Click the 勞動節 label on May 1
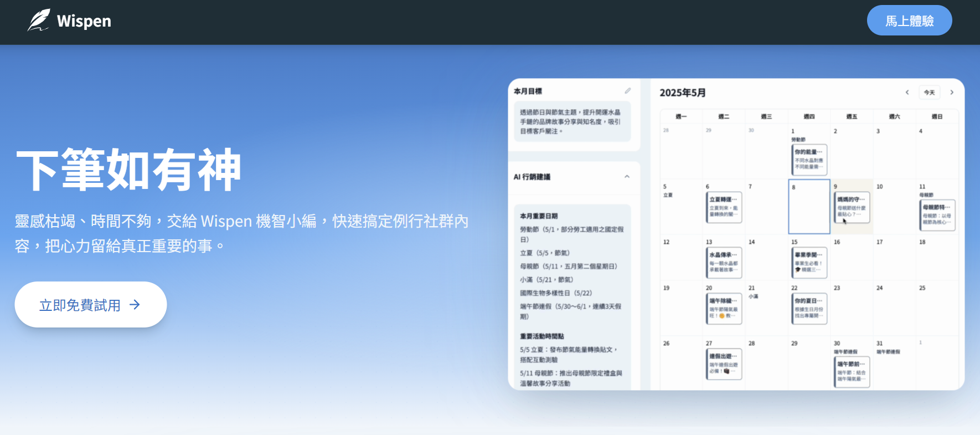The width and height of the screenshot is (980, 435). [798, 140]
